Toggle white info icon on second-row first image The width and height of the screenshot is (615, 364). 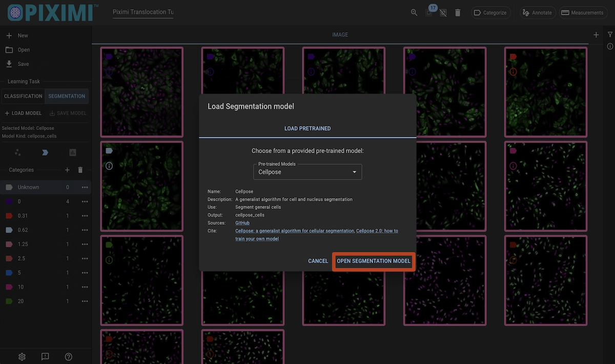click(x=109, y=166)
